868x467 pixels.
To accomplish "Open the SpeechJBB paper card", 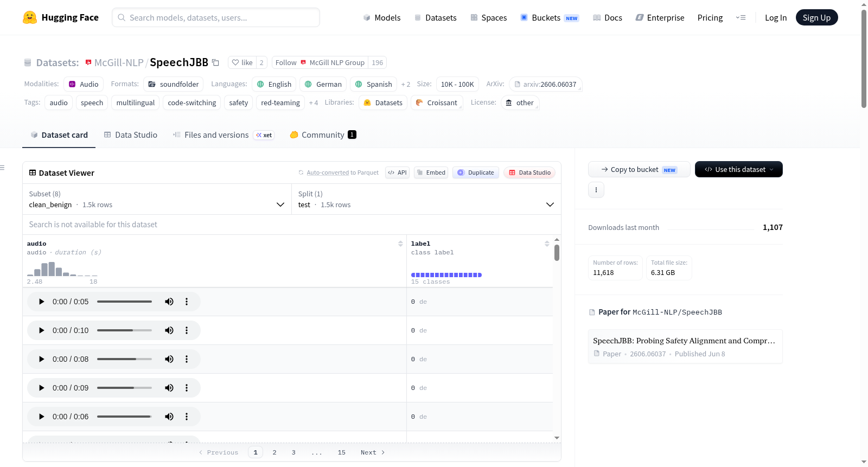I will coord(685,347).
